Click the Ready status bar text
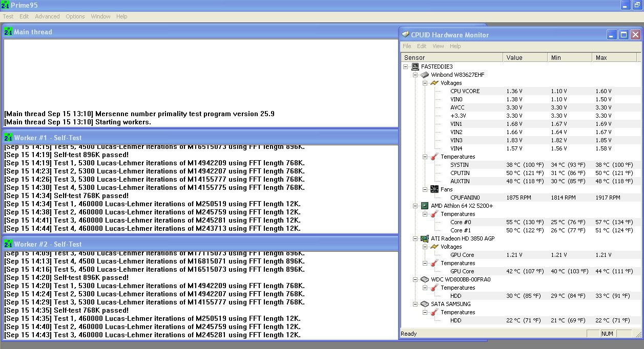Viewport: 644px width, 349px height. click(409, 334)
